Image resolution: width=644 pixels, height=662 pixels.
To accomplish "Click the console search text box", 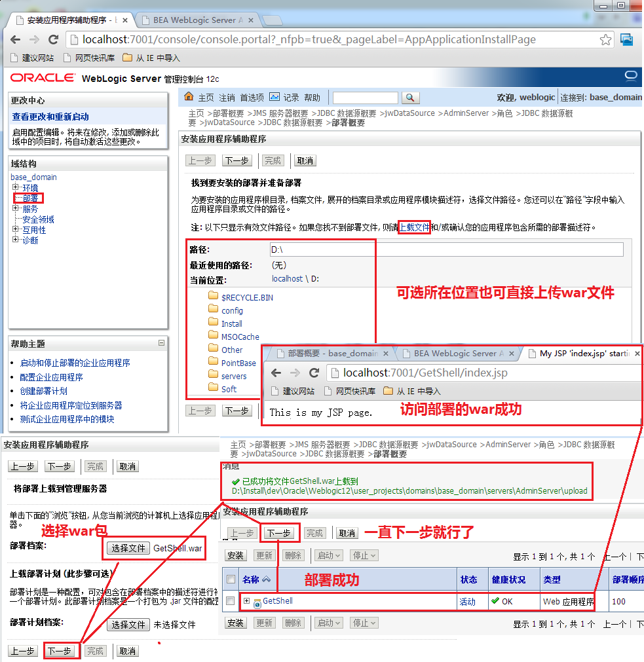I will [366, 98].
